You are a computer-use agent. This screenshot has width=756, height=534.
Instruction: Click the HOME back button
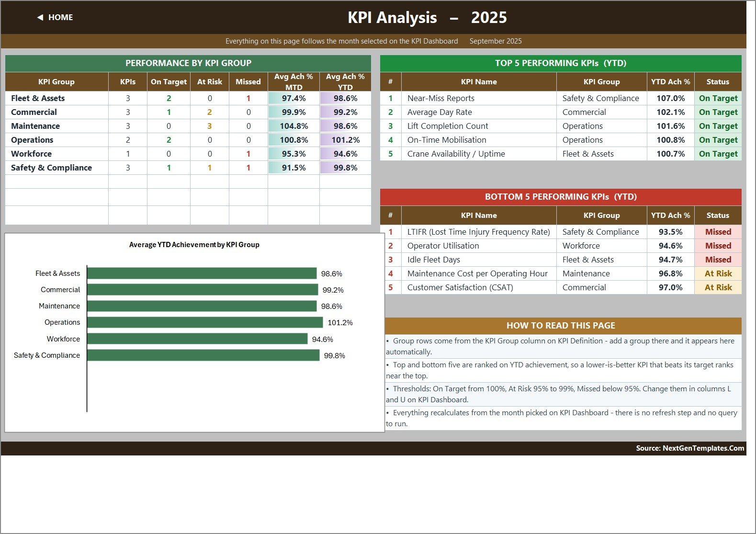55,17
